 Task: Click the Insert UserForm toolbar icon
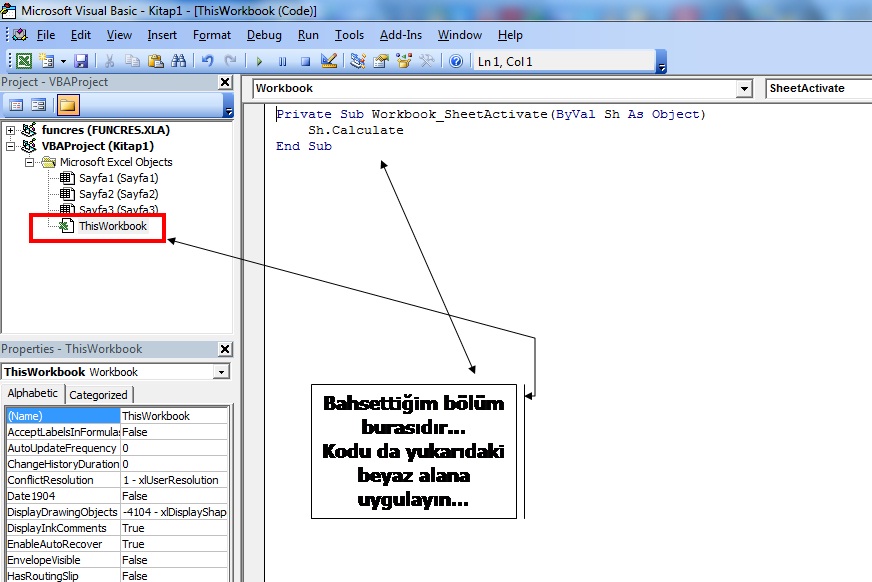click(x=47, y=61)
